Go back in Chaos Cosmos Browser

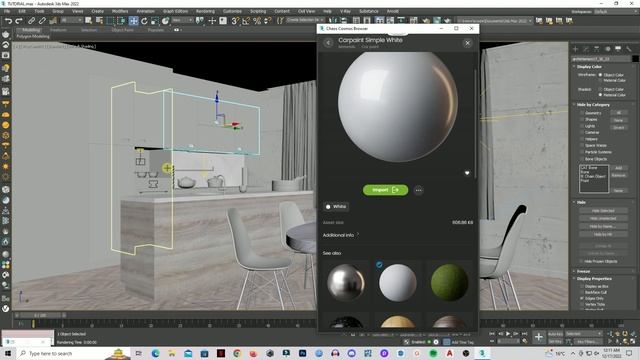(x=329, y=43)
